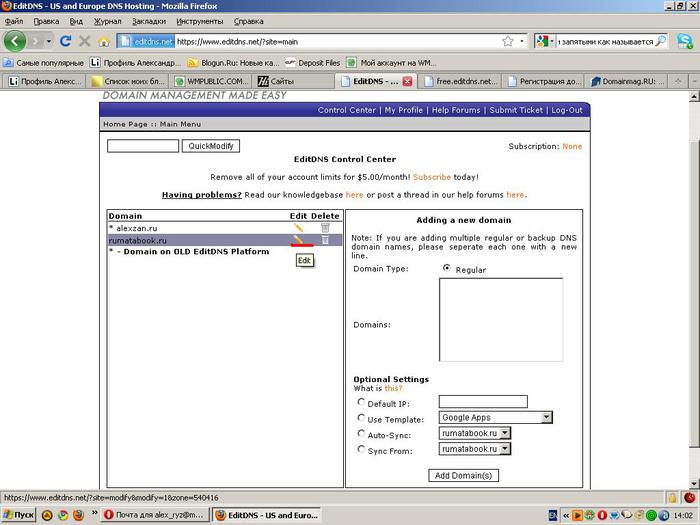Open the Закладки menu
Image resolution: width=700 pixels, height=525 pixels.
click(x=149, y=21)
